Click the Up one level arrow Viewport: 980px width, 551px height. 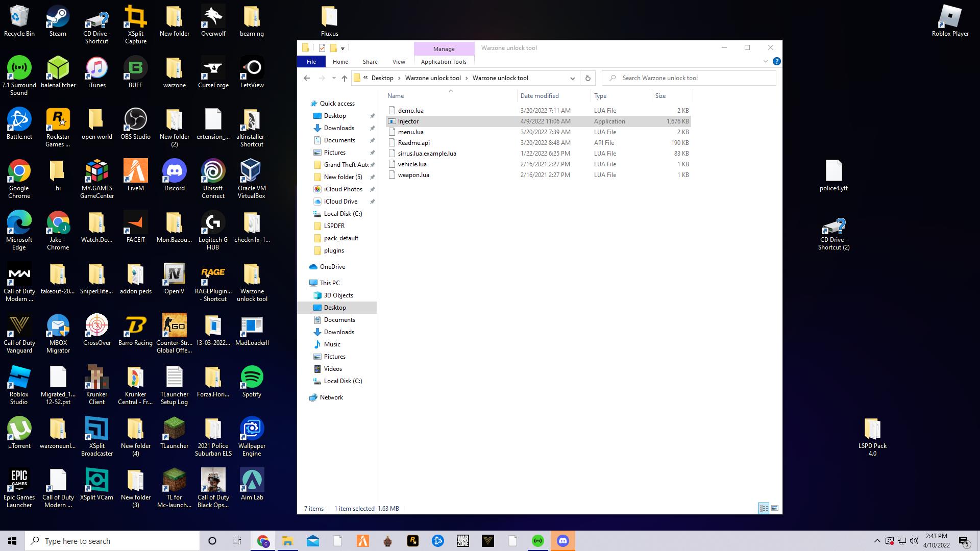[x=345, y=78]
